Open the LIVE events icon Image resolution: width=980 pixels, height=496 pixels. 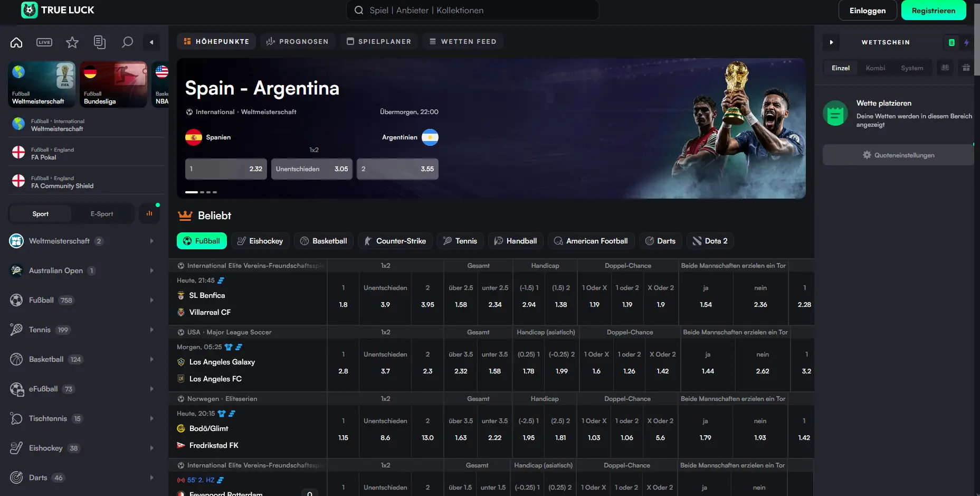click(44, 42)
